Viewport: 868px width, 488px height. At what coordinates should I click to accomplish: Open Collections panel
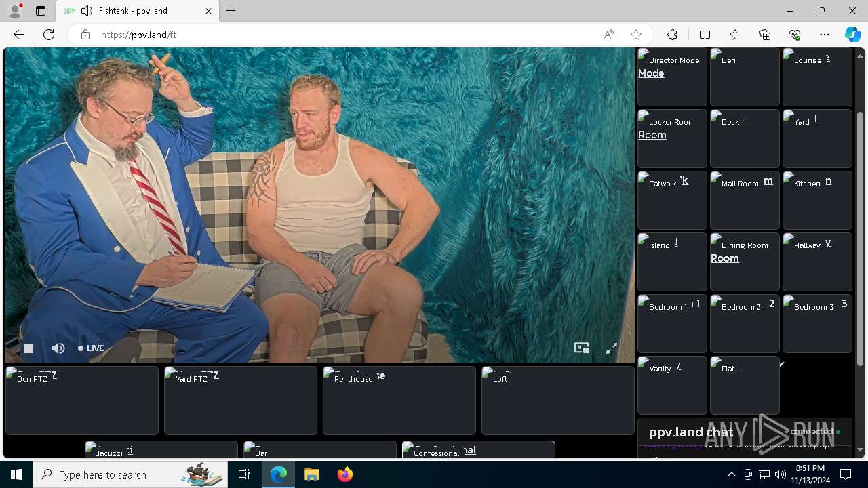pos(765,35)
